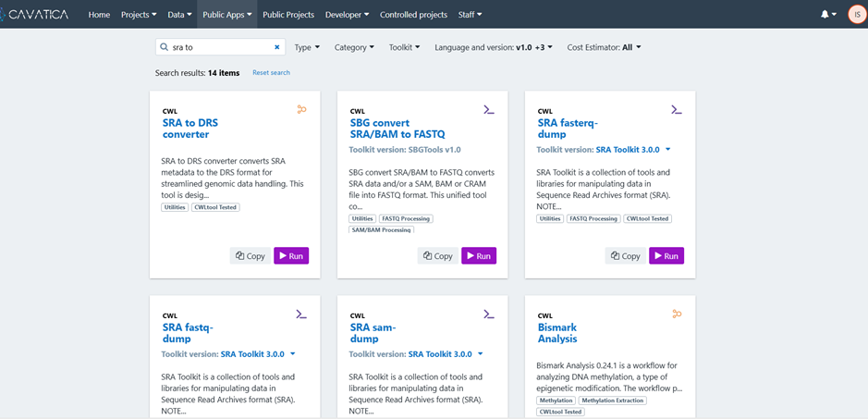Expand toolkit version on SRA sam-dump card

(481, 353)
